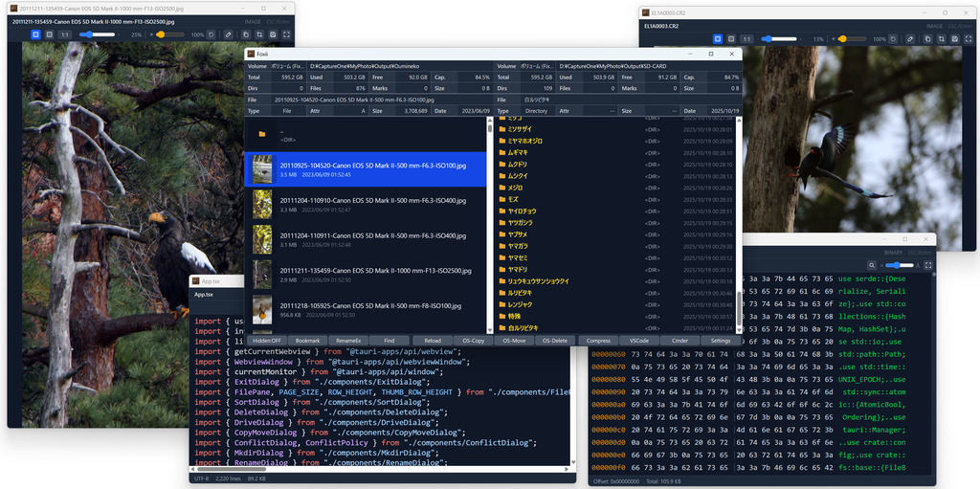Select the 20111204-110910 image file thumbnail
The width and height of the screenshot is (980, 489).
pyautogui.click(x=262, y=204)
